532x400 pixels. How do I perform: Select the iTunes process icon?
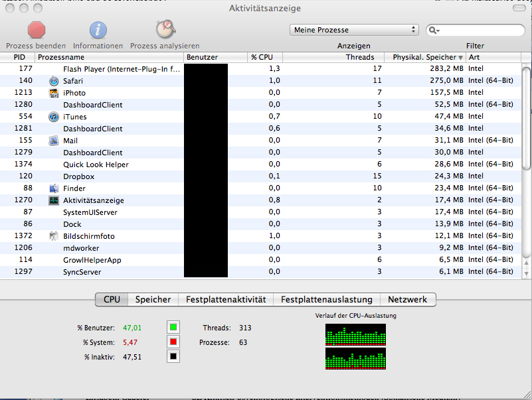(54, 117)
